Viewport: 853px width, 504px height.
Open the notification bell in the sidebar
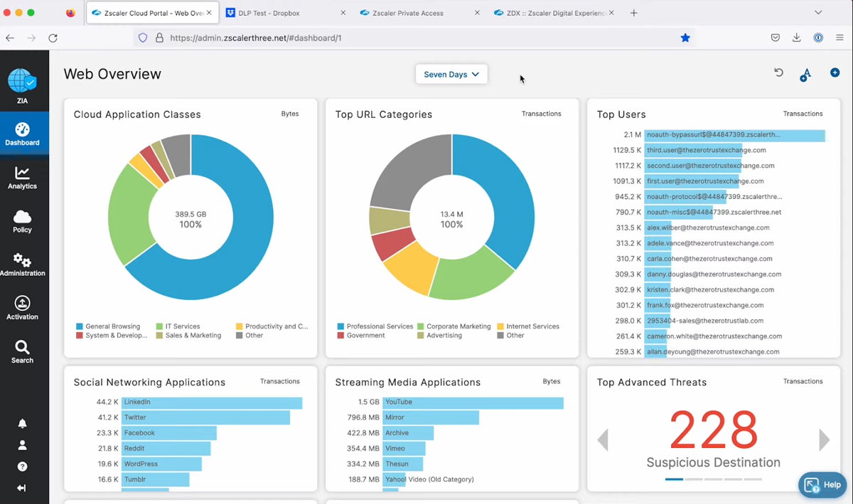(x=22, y=423)
